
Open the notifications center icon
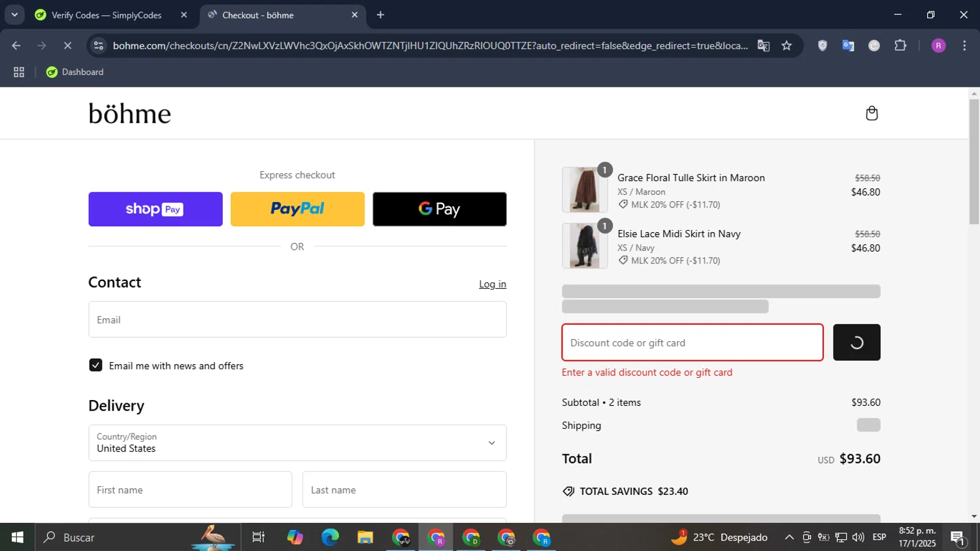(x=958, y=538)
